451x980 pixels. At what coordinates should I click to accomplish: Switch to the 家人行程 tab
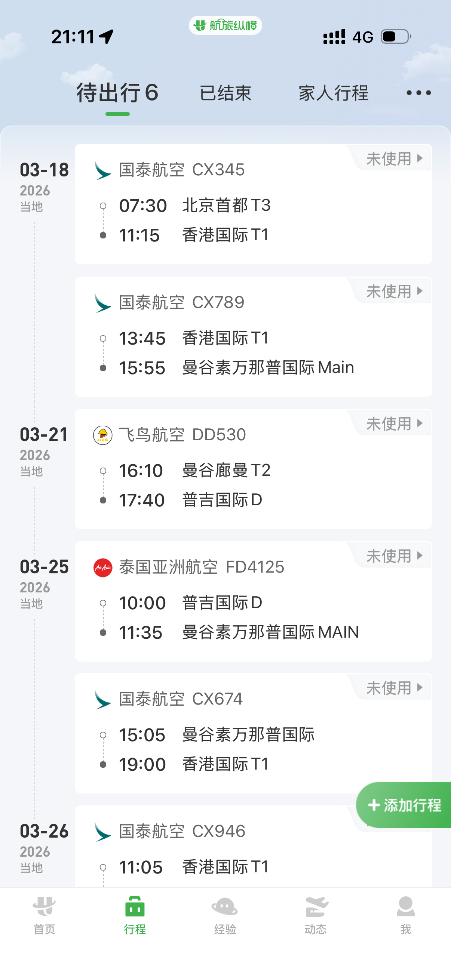tap(334, 93)
